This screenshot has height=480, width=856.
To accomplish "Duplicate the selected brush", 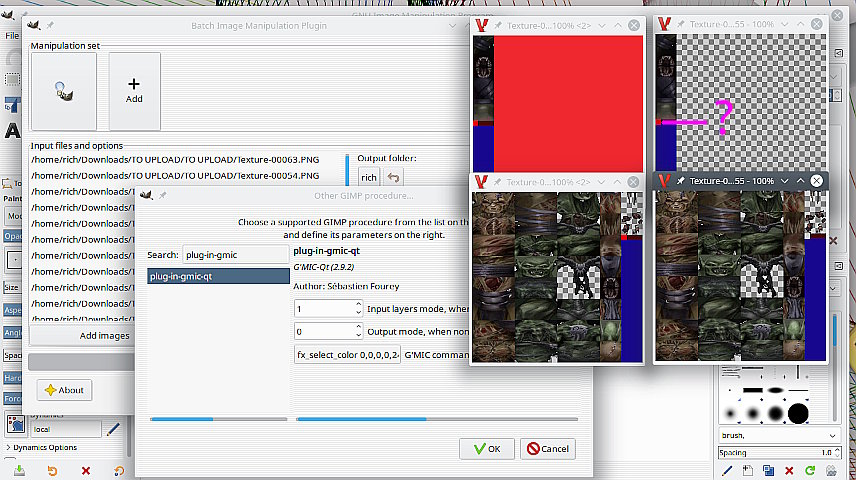I will (769, 470).
